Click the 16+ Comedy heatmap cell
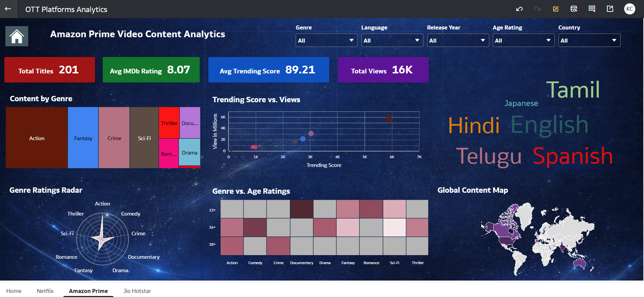 pos(255,227)
